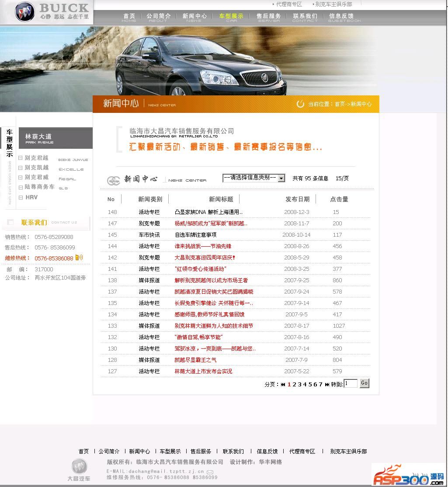Click footer link 售后服务

pyautogui.click(x=201, y=451)
